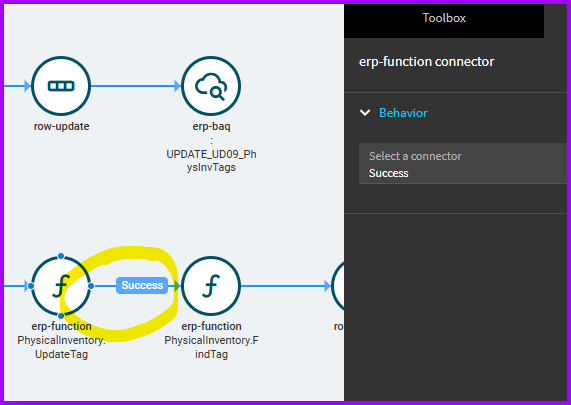This screenshot has width=571, height=405.
Task: Click the incoming arrow to the row-update node
Action: coord(17,86)
